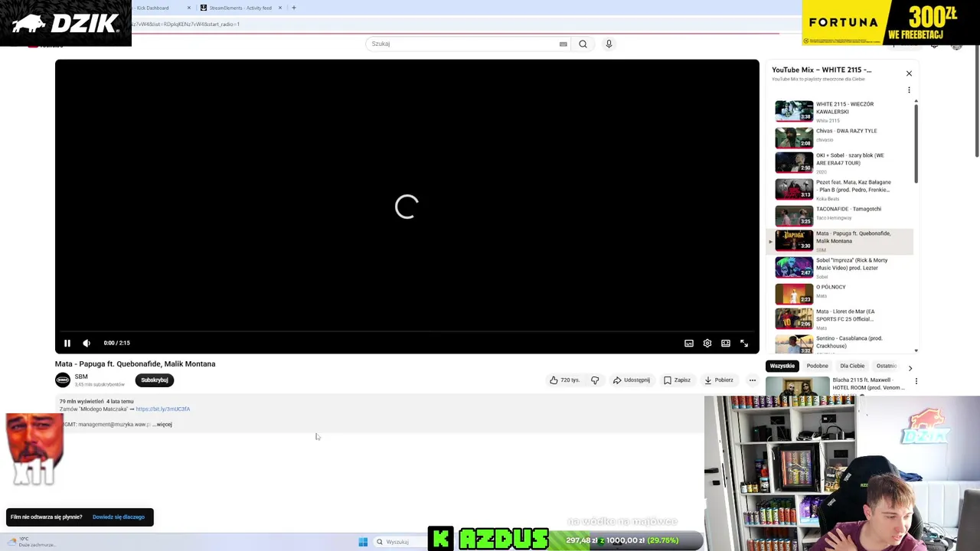The height and width of the screenshot is (551, 980).
Task: Open the player settings gear
Action: (707, 344)
